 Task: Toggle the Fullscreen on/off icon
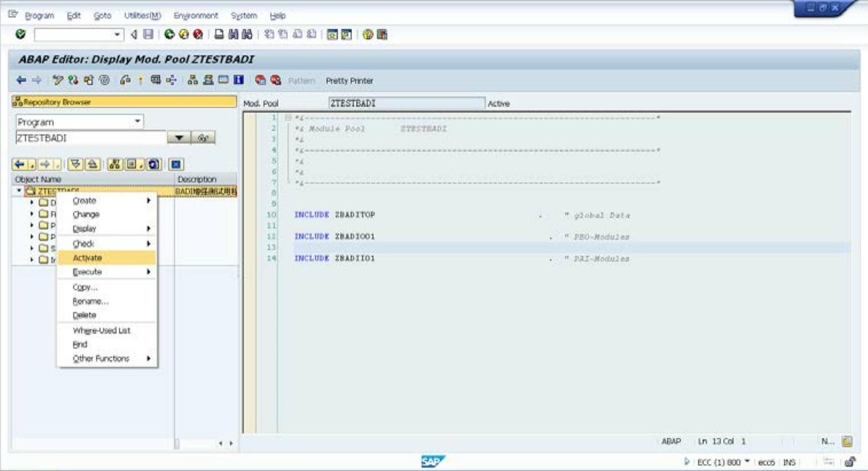click(223, 80)
